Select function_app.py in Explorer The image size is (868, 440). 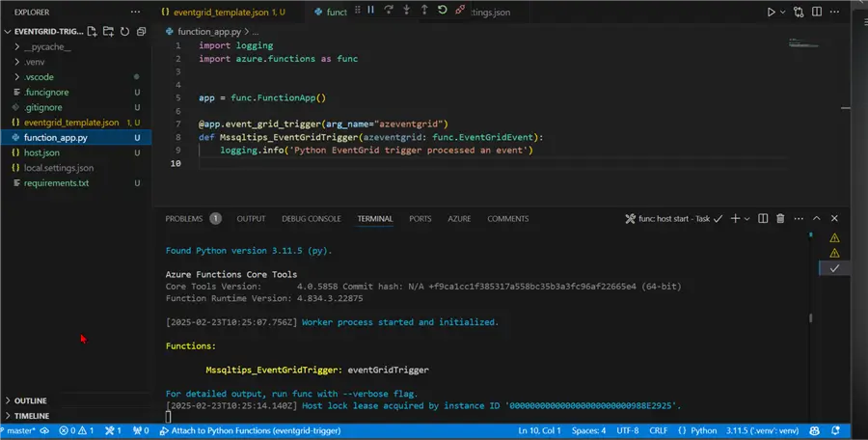(76, 137)
